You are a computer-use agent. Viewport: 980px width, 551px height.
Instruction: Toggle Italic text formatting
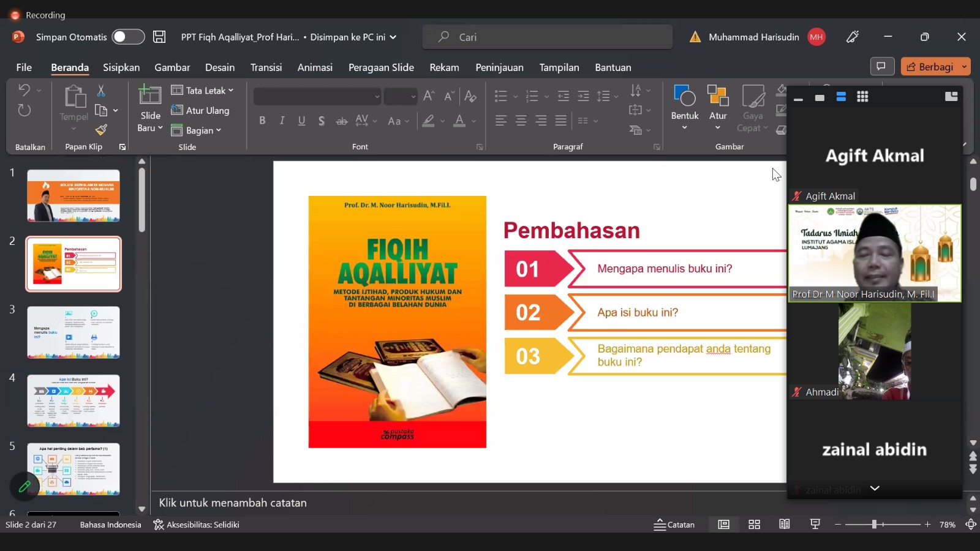(282, 121)
